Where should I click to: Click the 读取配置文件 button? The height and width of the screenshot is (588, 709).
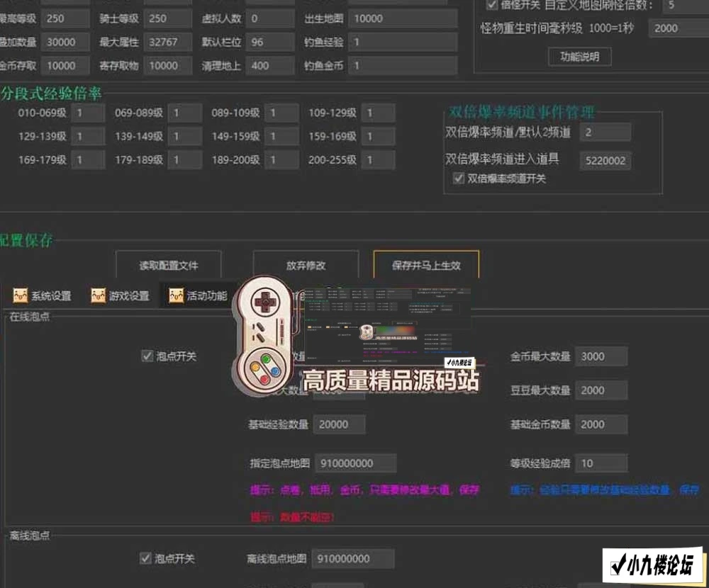pyautogui.click(x=168, y=265)
